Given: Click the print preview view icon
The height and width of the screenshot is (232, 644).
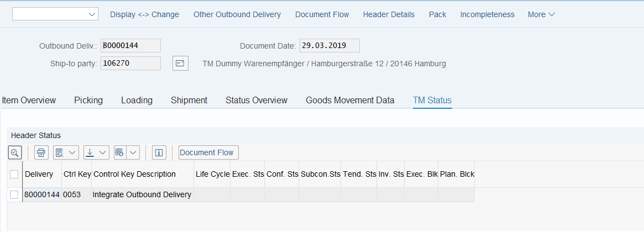Looking at the screenshot, I should (x=60, y=152).
